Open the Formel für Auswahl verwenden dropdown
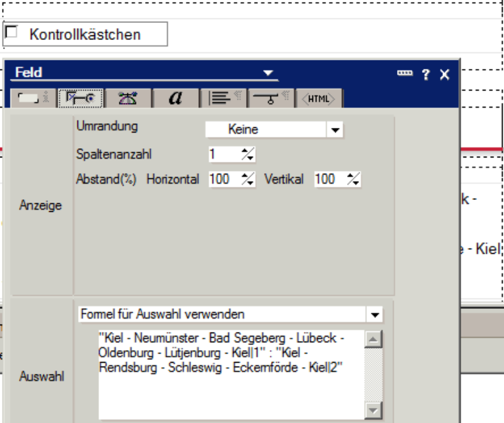Image resolution: width=504 pixels, height=423 pixels. pos(375,314)
